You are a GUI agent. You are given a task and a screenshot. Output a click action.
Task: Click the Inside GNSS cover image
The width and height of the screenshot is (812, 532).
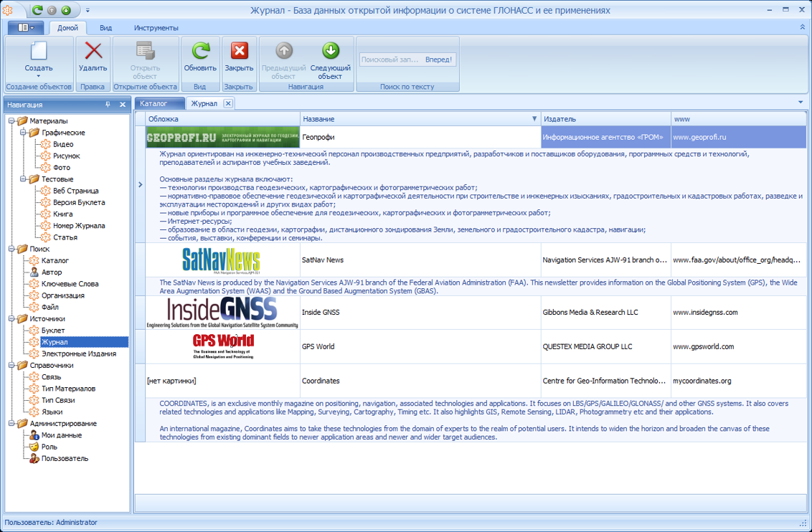pyautogui.click(x=222, y=313)
